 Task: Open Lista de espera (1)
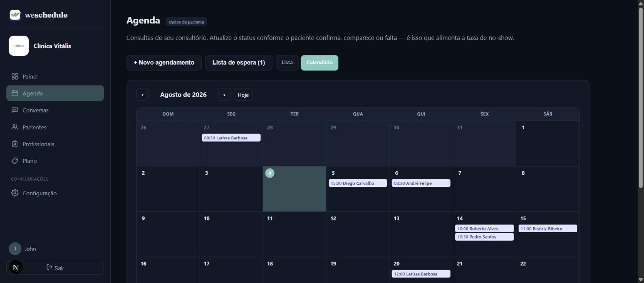tap(239, 63)
